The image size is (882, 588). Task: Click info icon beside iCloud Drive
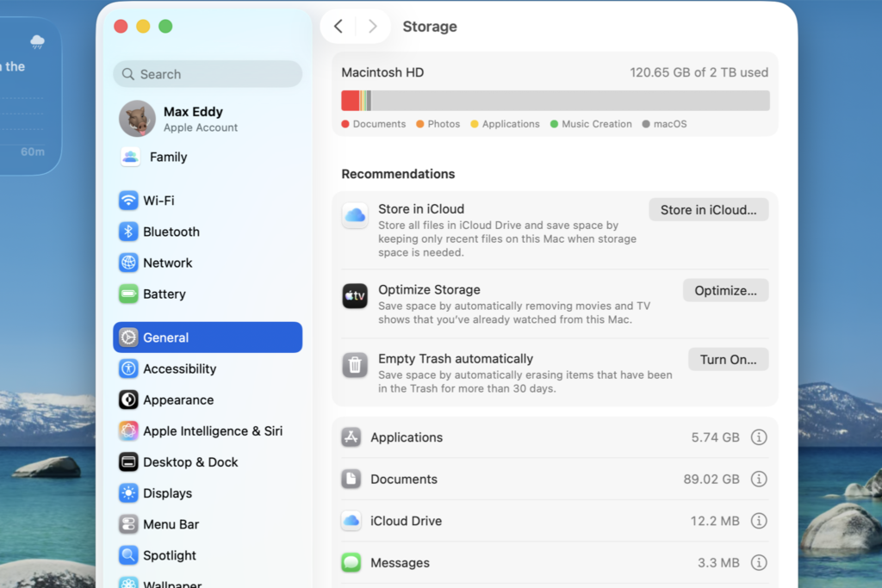[759, 521]
